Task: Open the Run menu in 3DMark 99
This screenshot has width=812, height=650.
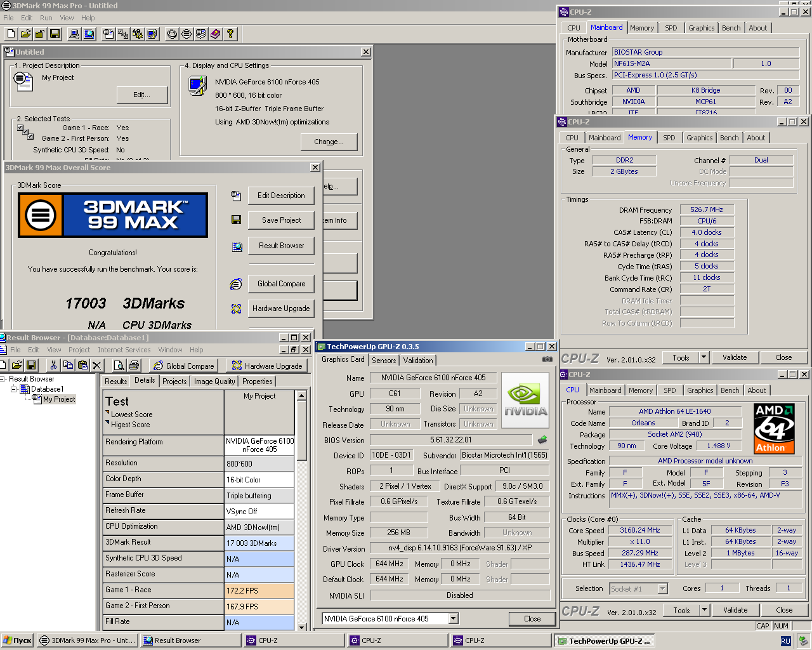Action: coord(46,18)
